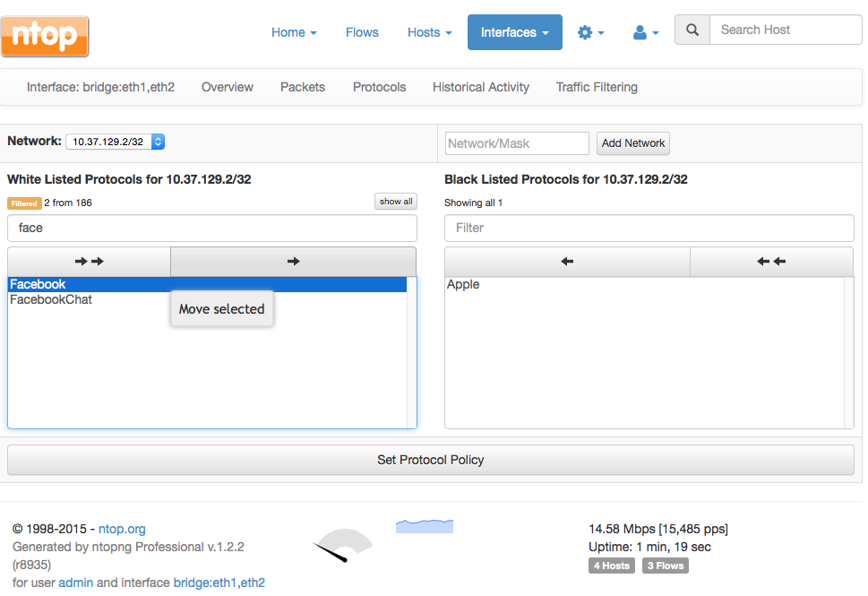868x596 pixels.
Task: Click the black list scrollbar
Action: tap(848, 352)
